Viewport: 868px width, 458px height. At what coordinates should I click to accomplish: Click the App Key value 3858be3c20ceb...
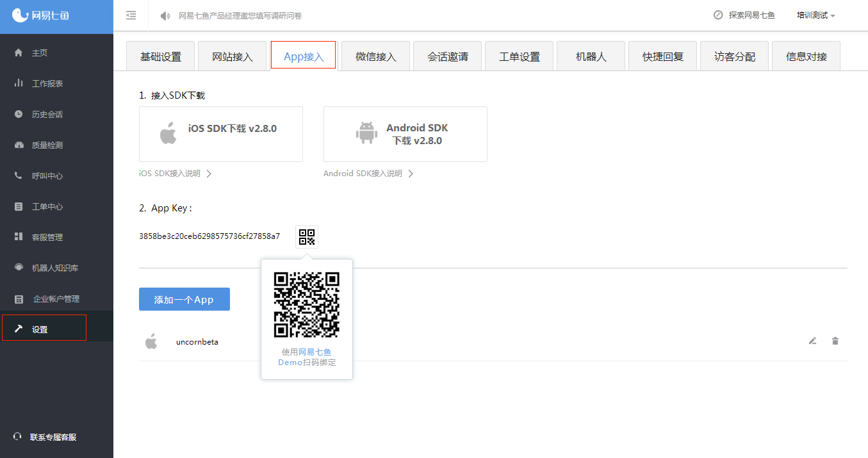209,236
